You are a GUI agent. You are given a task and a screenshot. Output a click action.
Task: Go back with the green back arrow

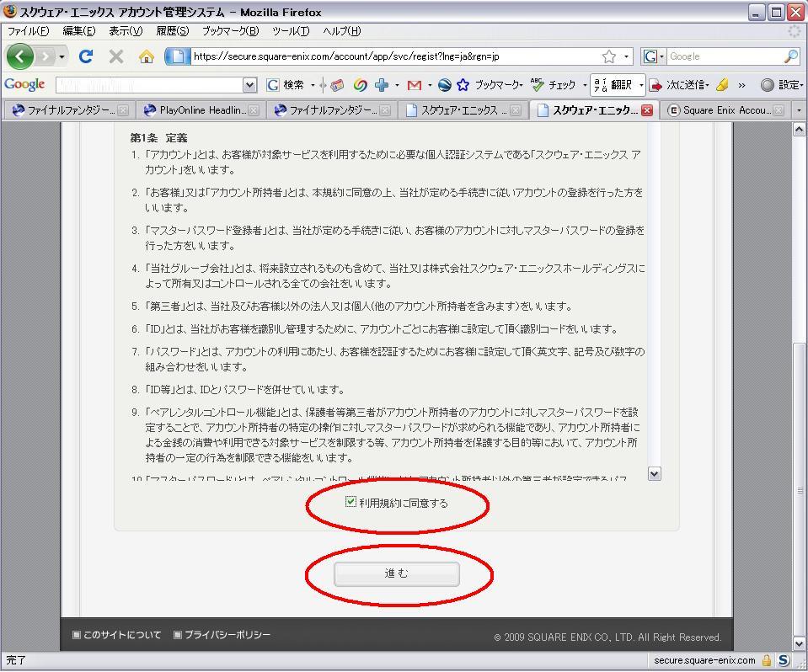(20, 56)
